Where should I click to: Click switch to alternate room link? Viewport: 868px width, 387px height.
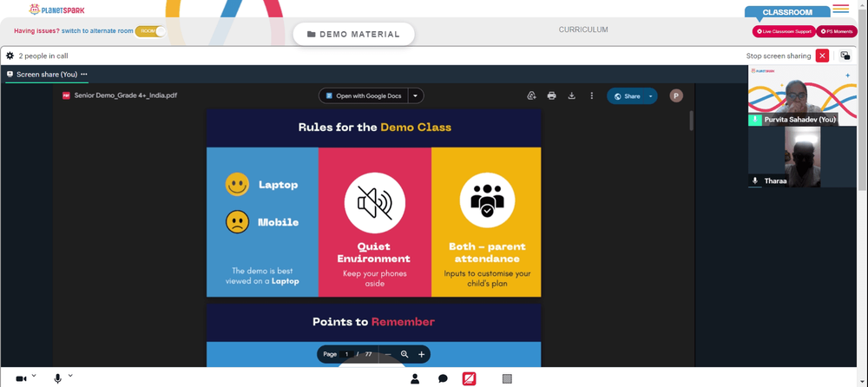pos(97,31)
